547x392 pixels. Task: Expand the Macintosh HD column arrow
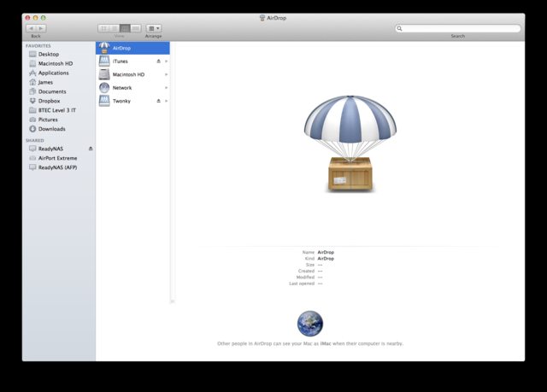point(166,74)
